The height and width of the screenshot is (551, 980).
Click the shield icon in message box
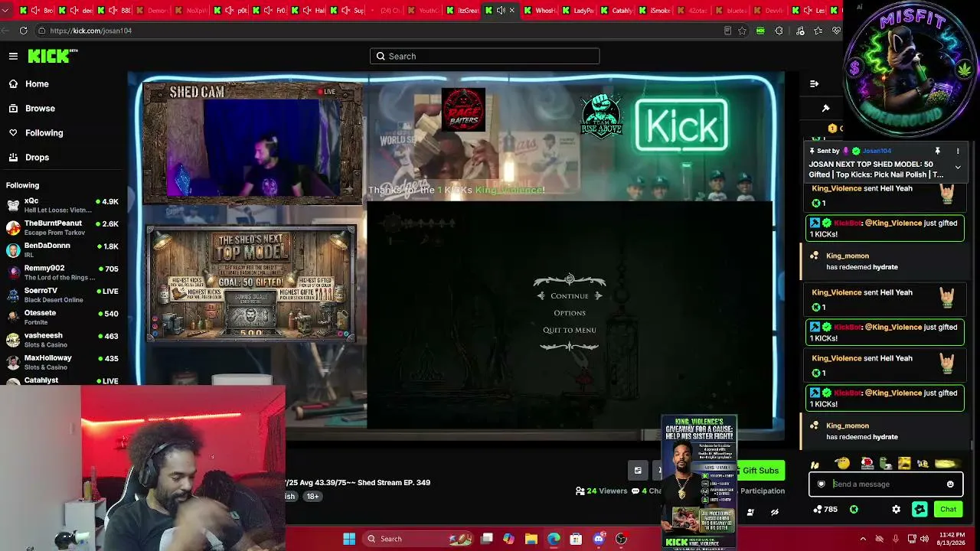[x=822, y=484]
